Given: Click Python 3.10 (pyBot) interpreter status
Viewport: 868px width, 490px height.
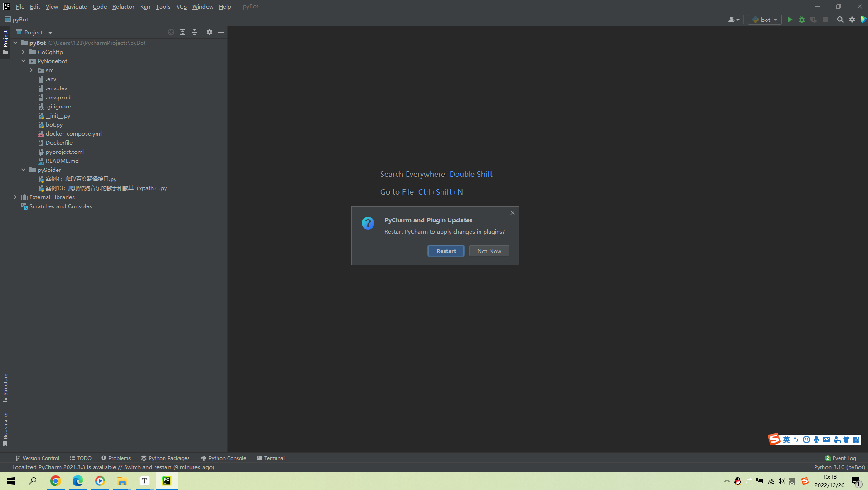Looking at the screenshot, I should tap(839, 467).
